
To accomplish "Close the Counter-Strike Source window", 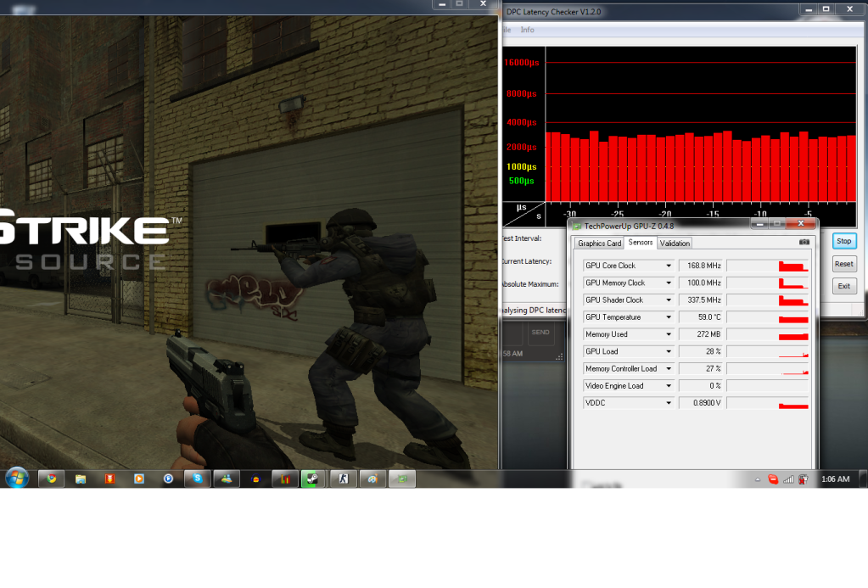I will click(x=483, y=4).
